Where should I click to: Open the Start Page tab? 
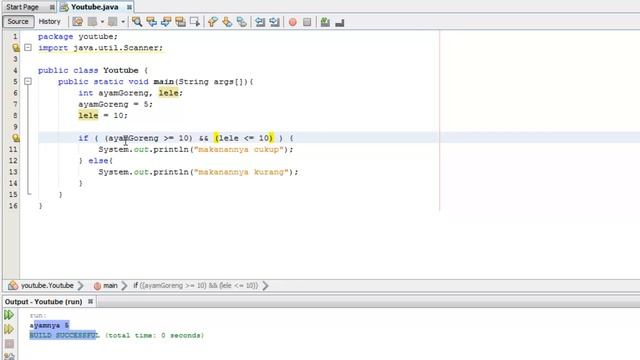(x=22, y=7)
